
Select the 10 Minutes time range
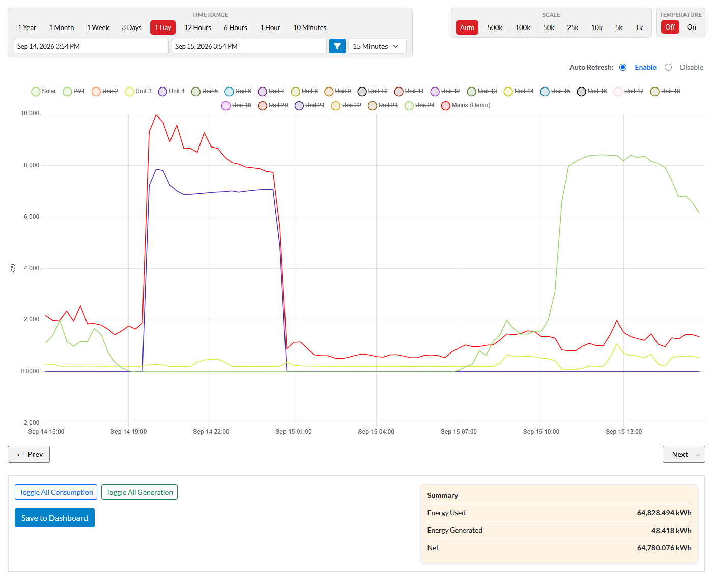(x=310, y=27)
